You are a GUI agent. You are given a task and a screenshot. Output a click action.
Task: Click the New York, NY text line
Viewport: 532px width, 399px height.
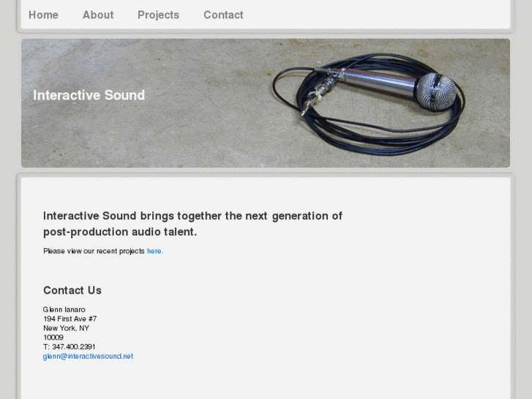click(x=66, y=329)
